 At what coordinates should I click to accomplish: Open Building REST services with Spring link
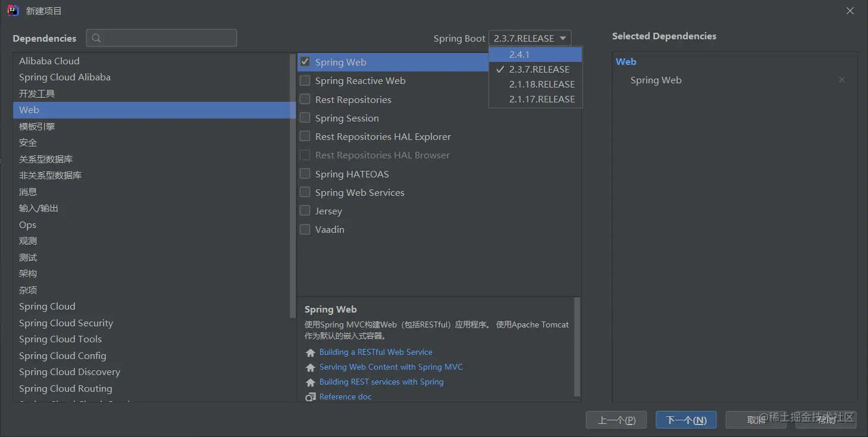(381, 382)
